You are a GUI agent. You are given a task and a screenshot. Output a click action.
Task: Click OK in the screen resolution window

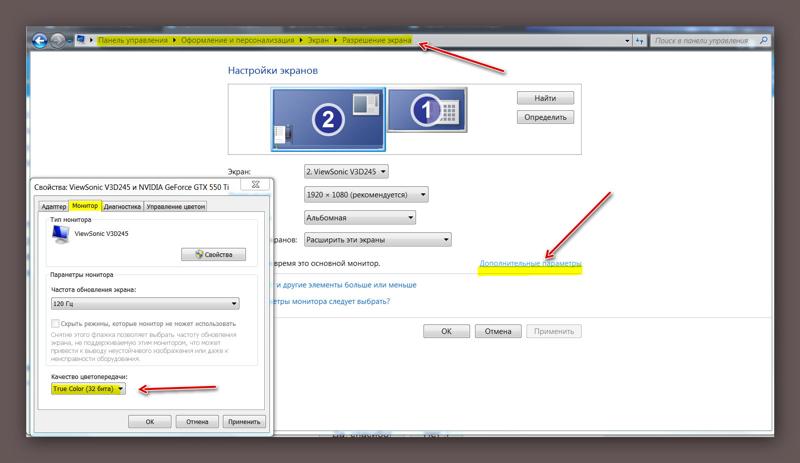[x=446, y=331]
